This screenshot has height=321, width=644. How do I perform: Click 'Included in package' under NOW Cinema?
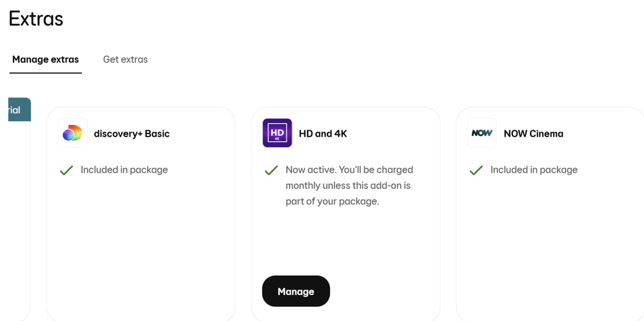pyautogui.click(x=534, y=170)
